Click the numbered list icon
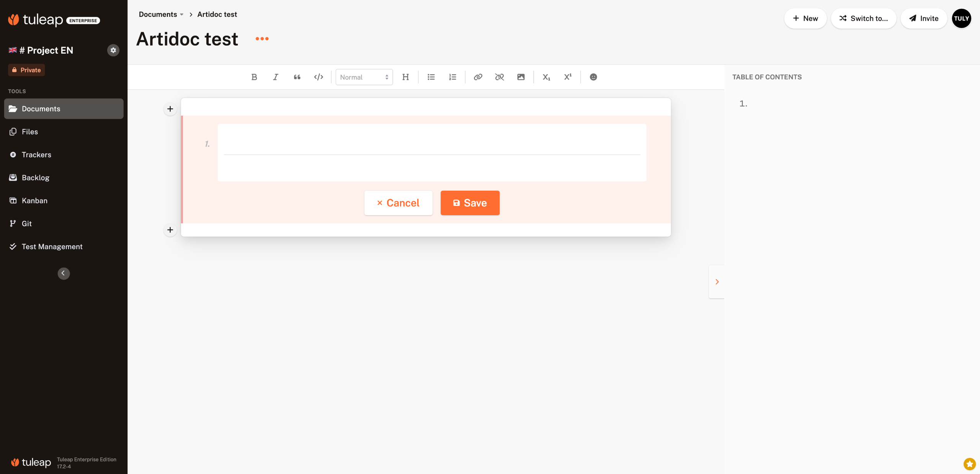The height and width of the screenshot is (474, 980). click(452, 77)
